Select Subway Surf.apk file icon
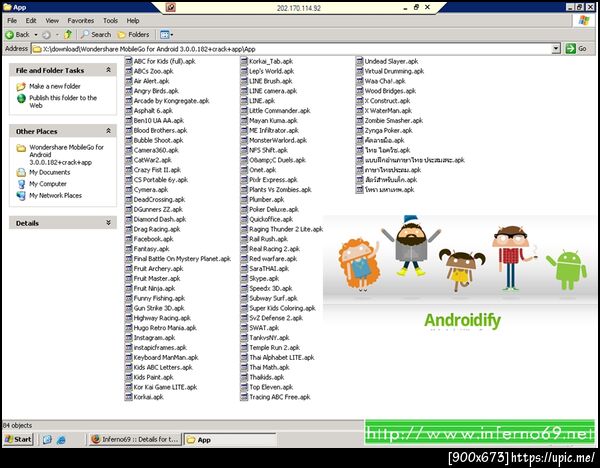600x468 pixels. click(244, 298)
